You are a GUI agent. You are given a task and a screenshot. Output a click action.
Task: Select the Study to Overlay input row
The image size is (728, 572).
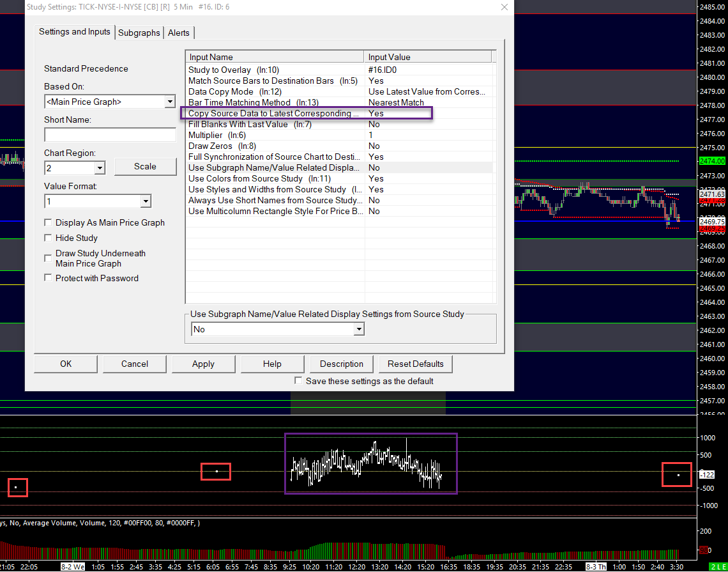(x=339, y=70)
